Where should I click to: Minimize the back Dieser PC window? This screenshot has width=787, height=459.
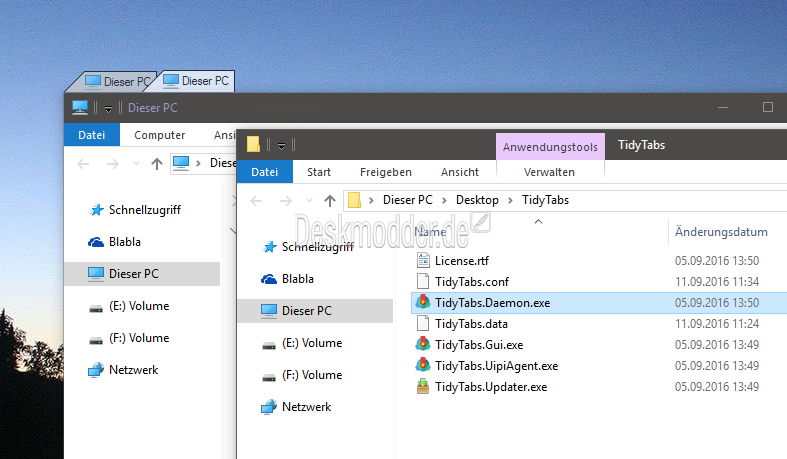pyautogui.click(x=723, y=107)
